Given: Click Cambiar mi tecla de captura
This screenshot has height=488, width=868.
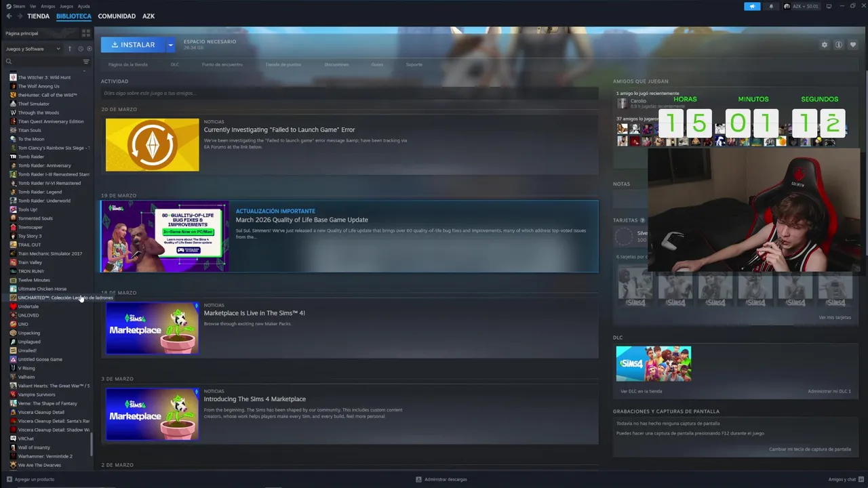Looking at the screenshot, I should click(810, 449).
